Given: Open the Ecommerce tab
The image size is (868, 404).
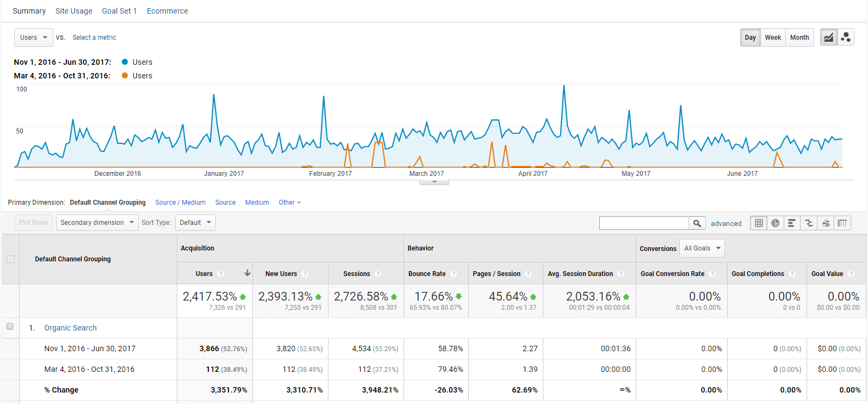Looking at the screenshot, I should coord(168,11).
